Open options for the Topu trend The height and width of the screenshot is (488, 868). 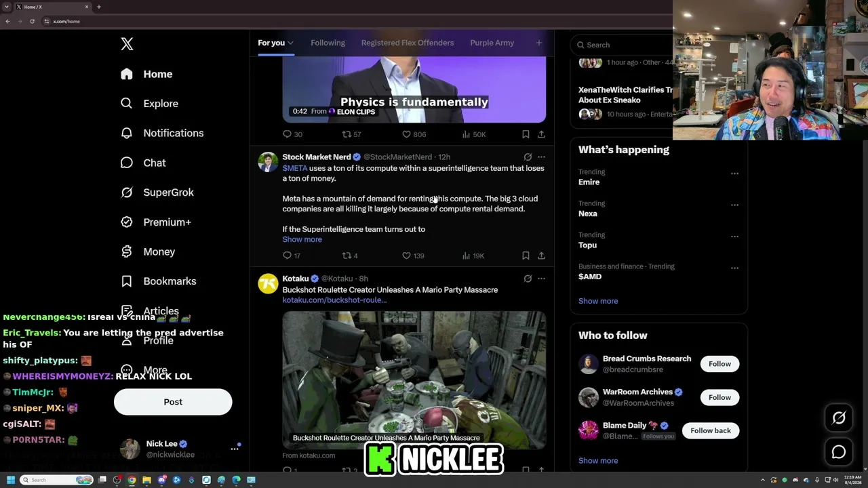click(734, 237)
